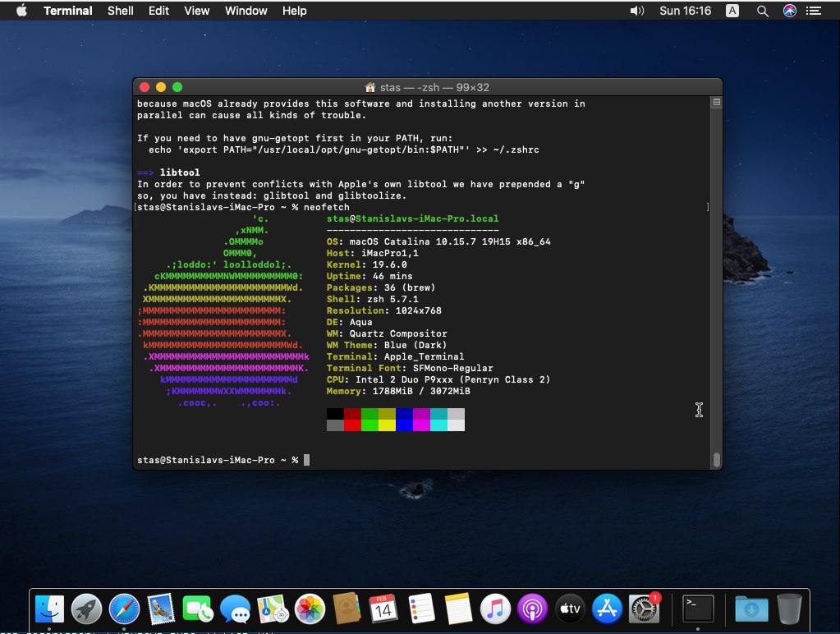The image size is (840, 634).
Task: Open the Downloads folder in Dock
Action: (x=751, y=609)
